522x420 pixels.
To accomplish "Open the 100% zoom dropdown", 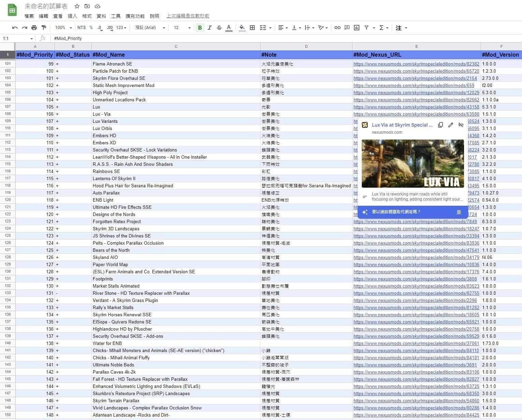I will 63,28.
